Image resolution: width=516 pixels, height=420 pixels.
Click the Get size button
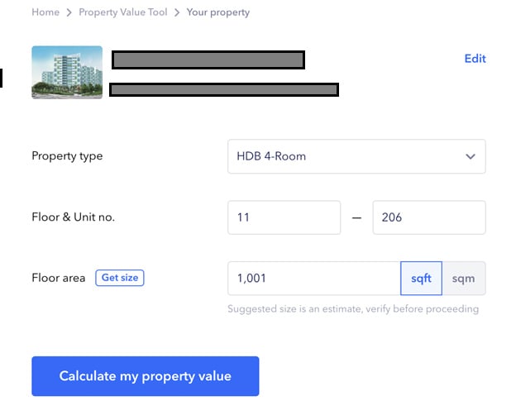120,278
